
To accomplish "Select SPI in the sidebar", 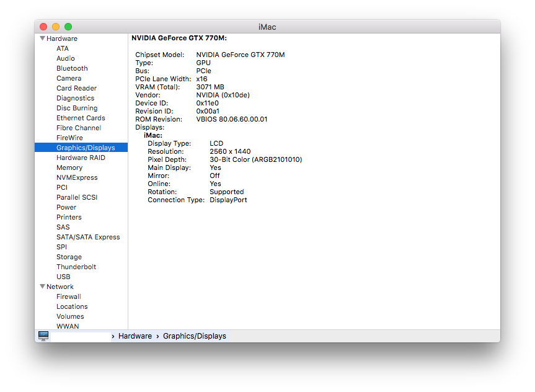I will [61, 246].
